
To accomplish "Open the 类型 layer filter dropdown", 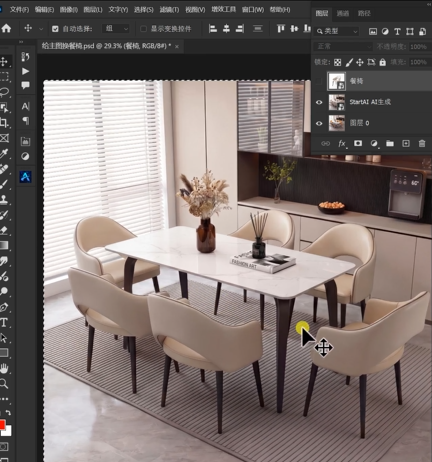I will pyautogui.click(x=337, y=31).
